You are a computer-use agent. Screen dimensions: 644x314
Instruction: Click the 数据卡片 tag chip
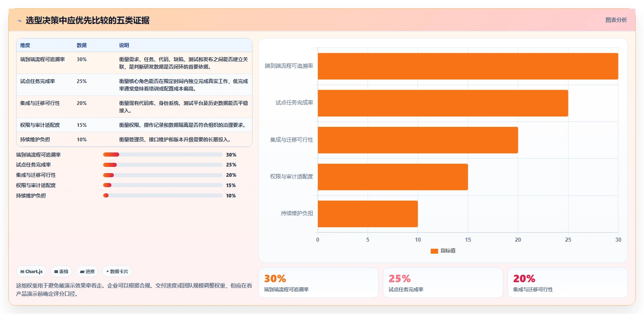point(117,271)
